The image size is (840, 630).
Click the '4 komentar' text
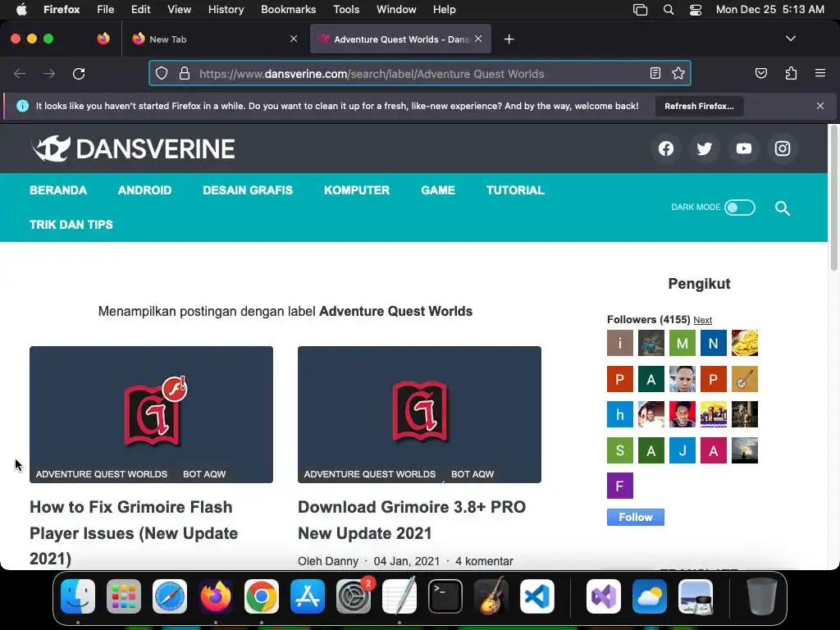484,561
